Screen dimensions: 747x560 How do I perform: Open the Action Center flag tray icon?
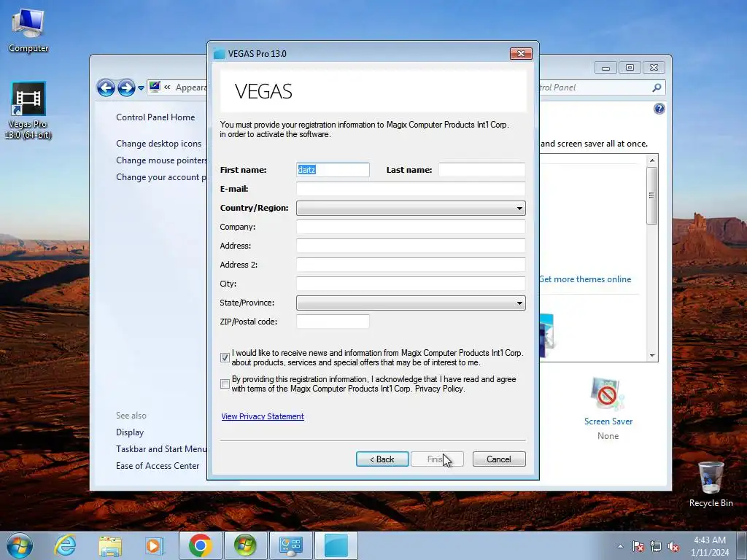[638, 546]
